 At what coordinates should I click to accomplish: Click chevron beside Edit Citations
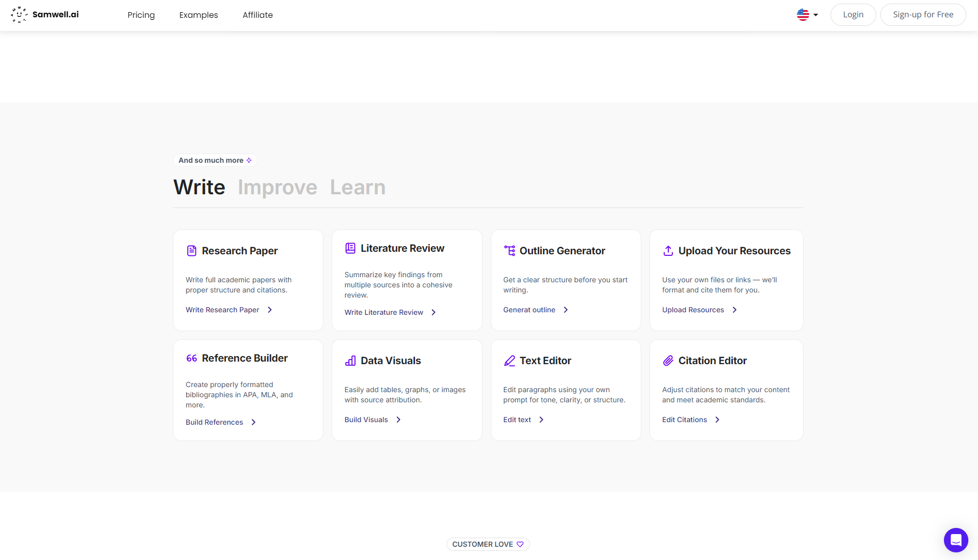pyautogui.click(x=717, y=420)
